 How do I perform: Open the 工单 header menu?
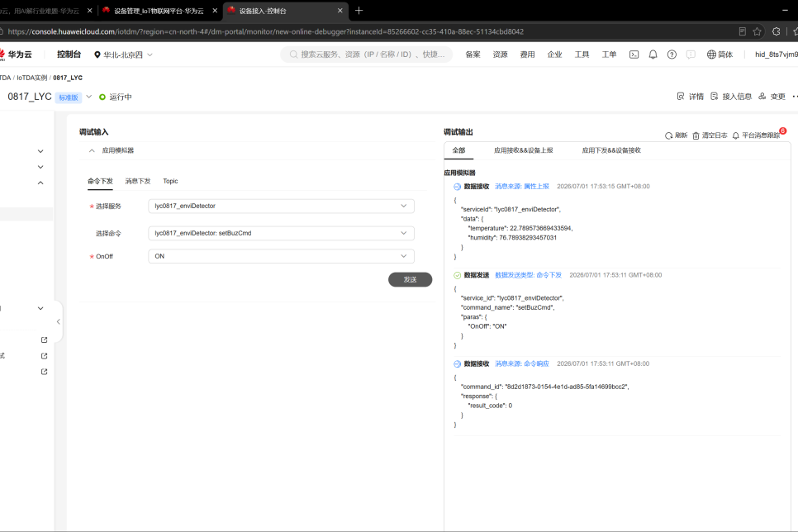[x=609, y=55]
